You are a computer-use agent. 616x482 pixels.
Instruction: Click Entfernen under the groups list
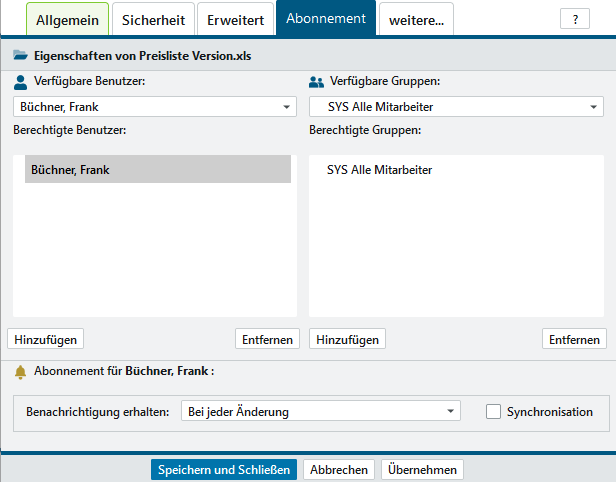pos(574,340)
